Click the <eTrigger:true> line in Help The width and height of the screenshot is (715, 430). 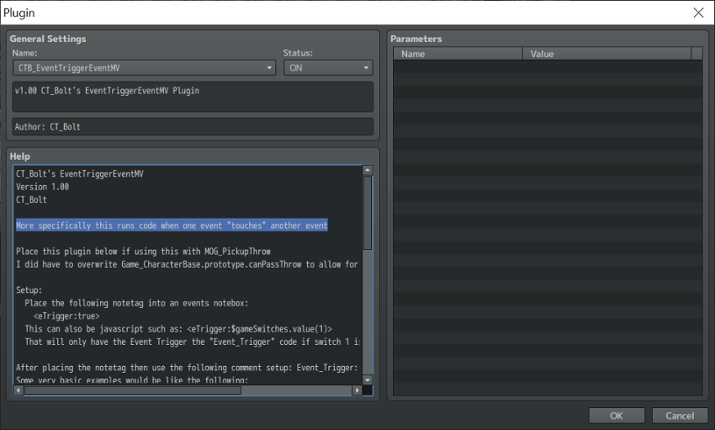click(x=66, y=316)
